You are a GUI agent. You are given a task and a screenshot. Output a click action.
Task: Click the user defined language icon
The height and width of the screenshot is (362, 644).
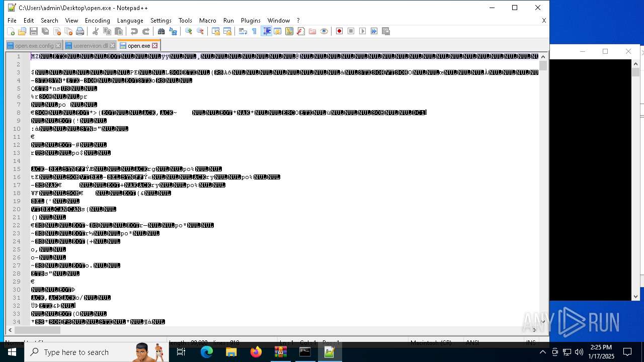click(x=278, y=31)
